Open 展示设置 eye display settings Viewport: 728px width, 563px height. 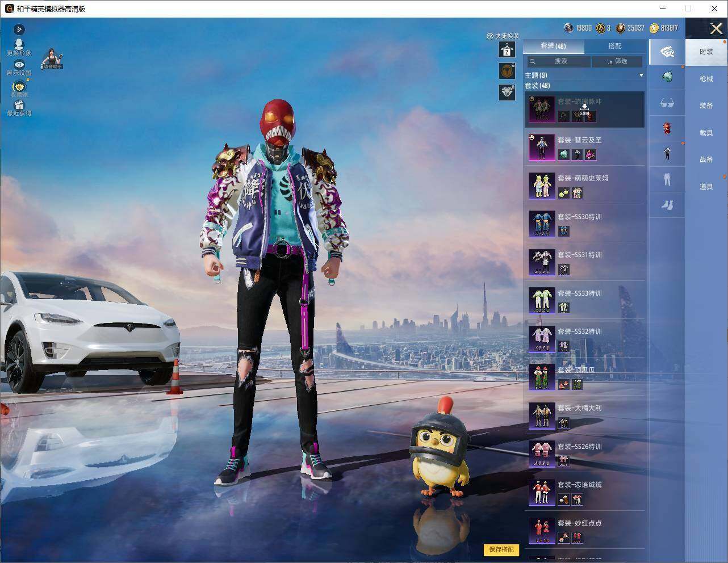pos(19,68)
